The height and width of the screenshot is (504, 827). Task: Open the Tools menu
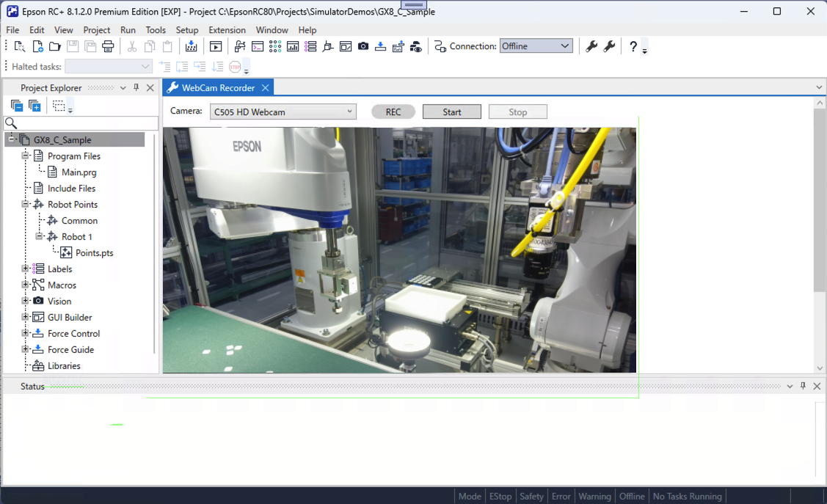[156, 30]
